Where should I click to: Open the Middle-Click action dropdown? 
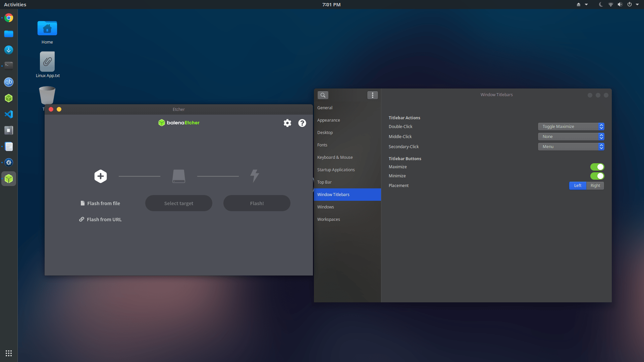571,137
